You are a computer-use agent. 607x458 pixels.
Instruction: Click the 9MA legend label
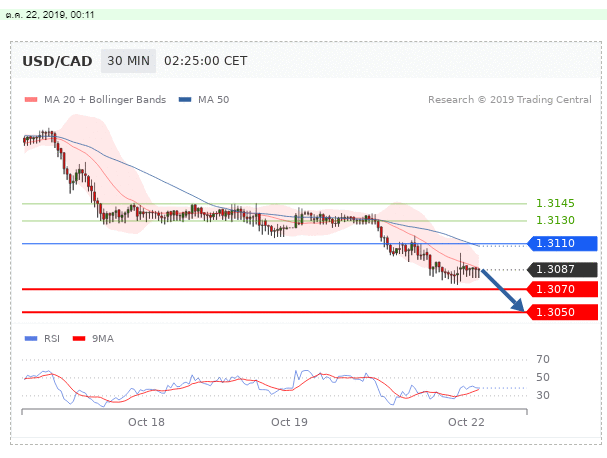pyautogui.click(x=103, y=339)
